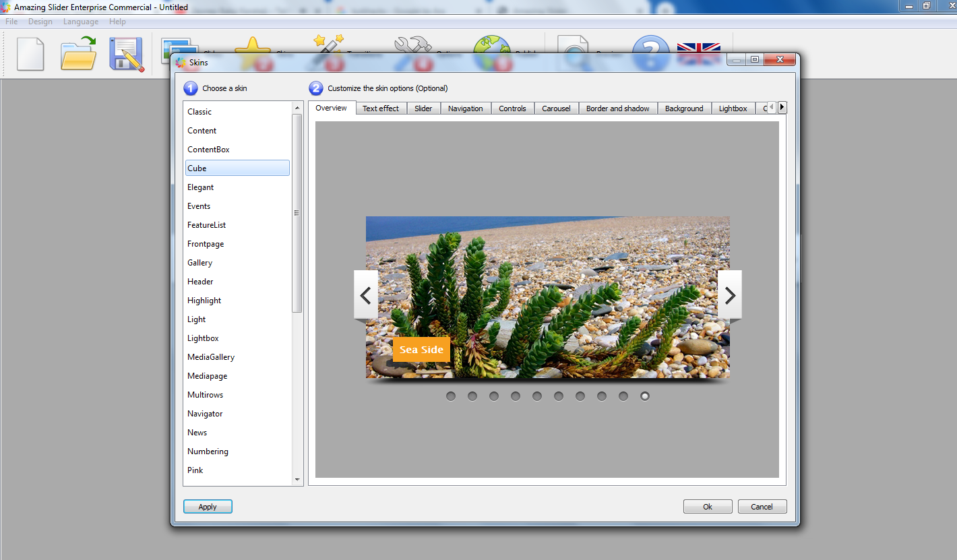
Task: Open the Text effect tab
Action: pos(381,108)
